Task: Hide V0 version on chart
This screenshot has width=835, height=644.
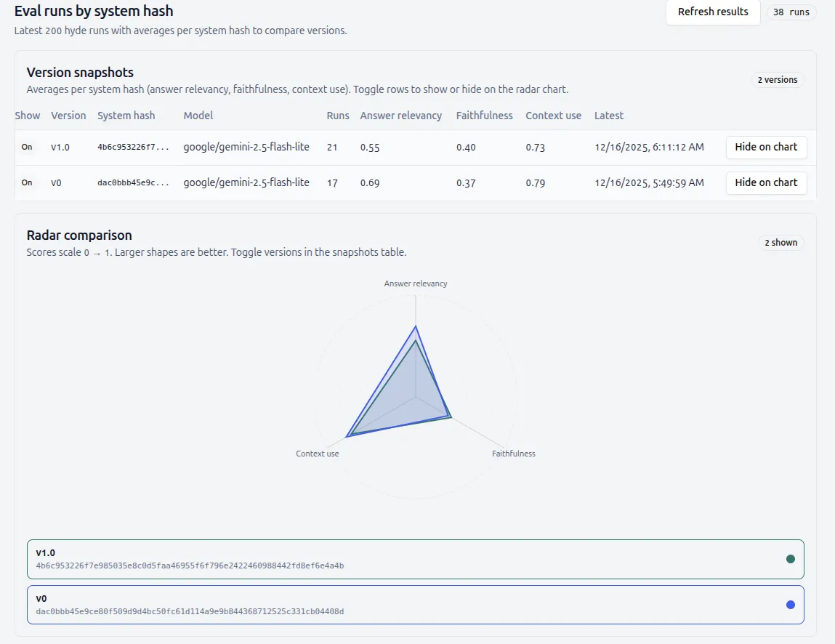Action: point(766,182)
